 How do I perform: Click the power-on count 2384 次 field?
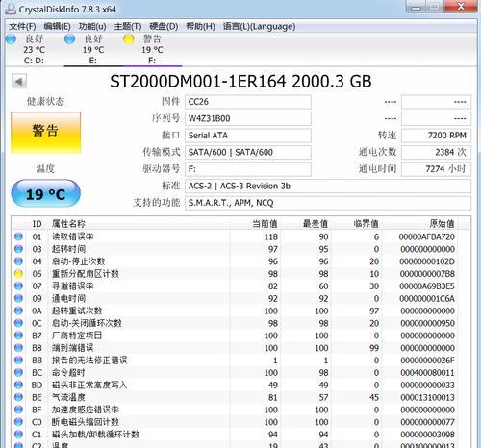pyautogui.click(x=436, y=153)
